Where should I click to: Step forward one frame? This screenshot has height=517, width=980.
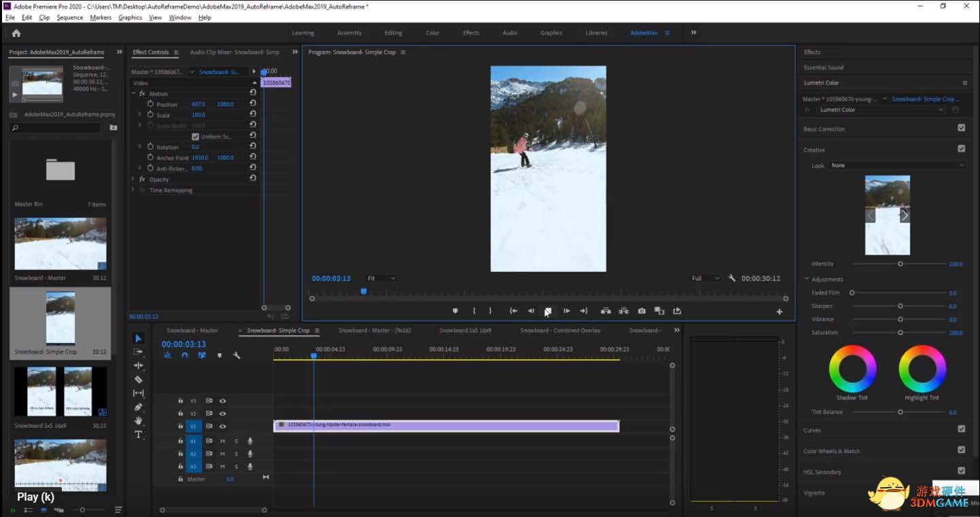pos(566,311)
